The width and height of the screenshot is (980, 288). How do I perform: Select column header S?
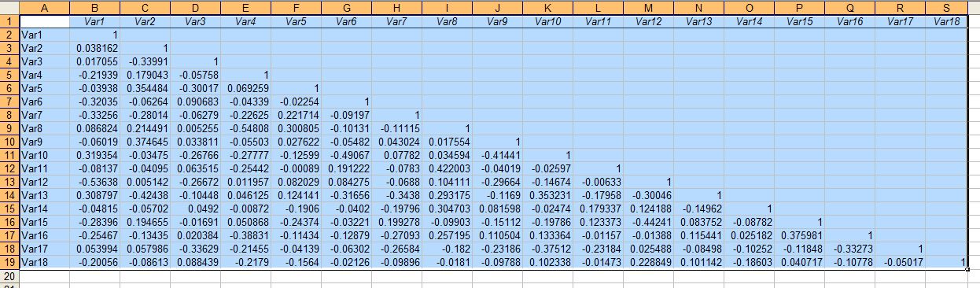pos(946,7)
